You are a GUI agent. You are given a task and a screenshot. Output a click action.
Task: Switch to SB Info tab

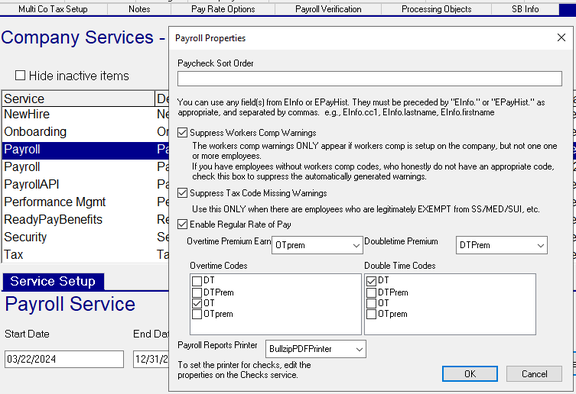click(x=525, y=9)
